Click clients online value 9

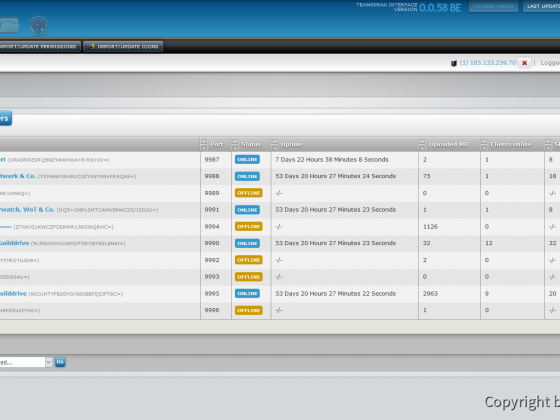point(487,294)
